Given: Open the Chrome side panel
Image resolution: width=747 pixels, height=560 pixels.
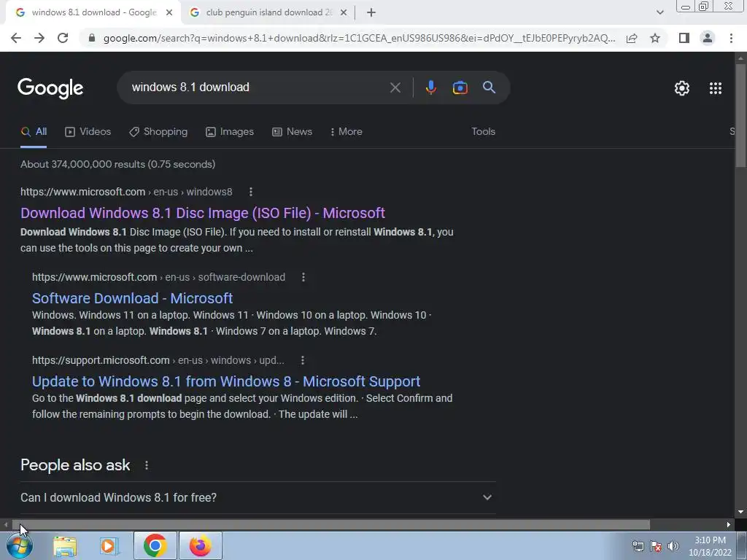Looking at the screenshot, I should coord(684,38).
